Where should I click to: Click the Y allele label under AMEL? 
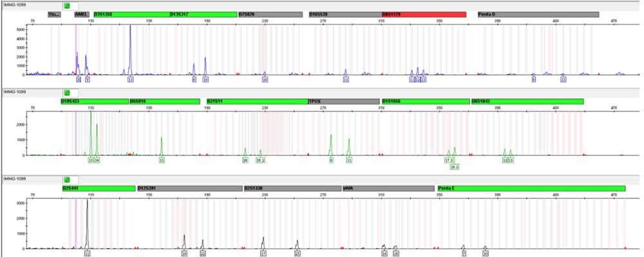tap(87, 80)
